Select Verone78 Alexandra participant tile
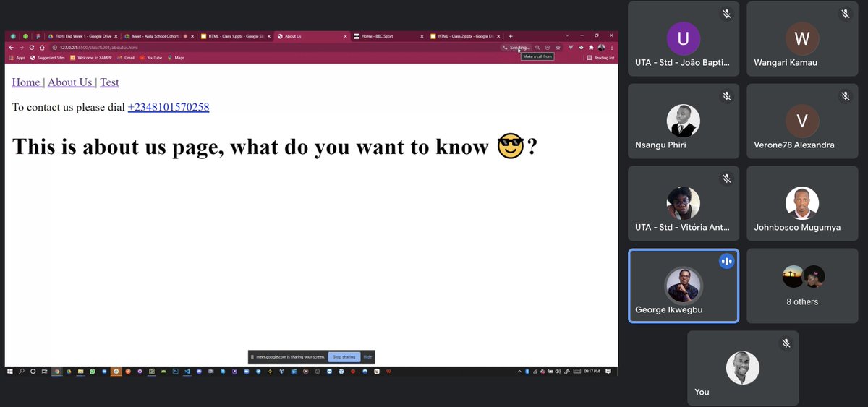This screenshot has height=407, width=868. coord(802,121)
